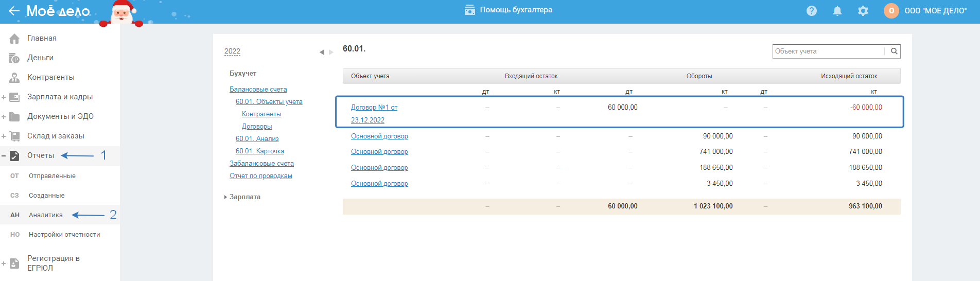
Task: Expand Регистрация в ЕГРЮЛ plus sign
Action: [4, 264]
